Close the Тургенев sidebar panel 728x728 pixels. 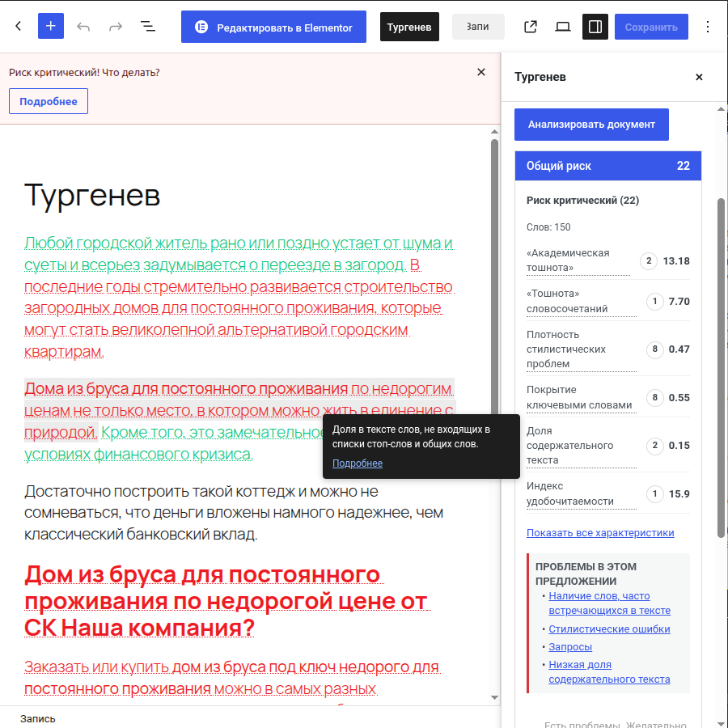[699, 77]
